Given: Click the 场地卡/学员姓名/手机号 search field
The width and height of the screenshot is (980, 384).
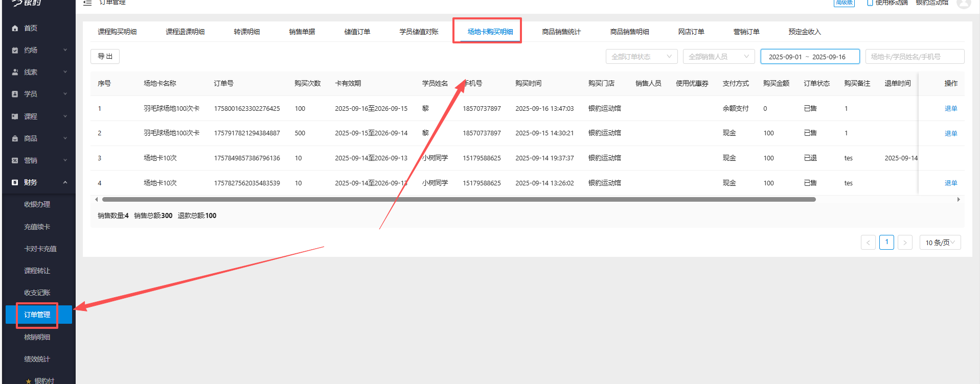Looking at the screenshot, I should [x=914, y=57].
